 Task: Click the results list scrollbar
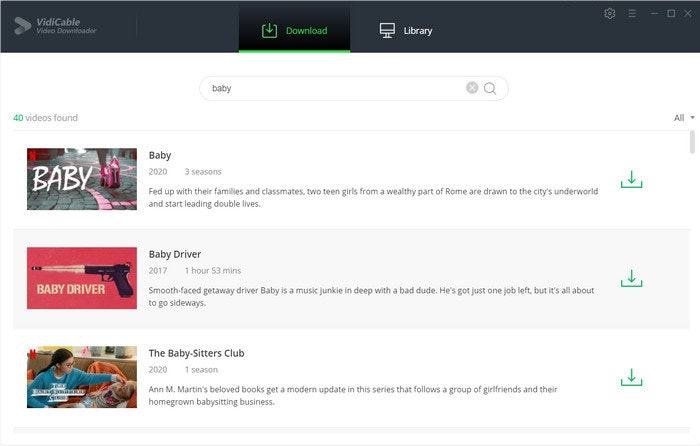[x=692, y=142]
